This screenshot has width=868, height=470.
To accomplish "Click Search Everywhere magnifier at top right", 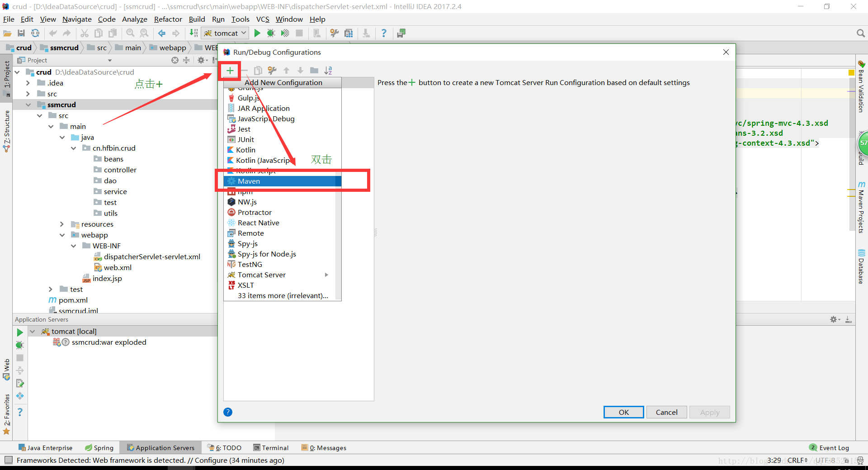I will pyautogui.click(x=861, y=33).
